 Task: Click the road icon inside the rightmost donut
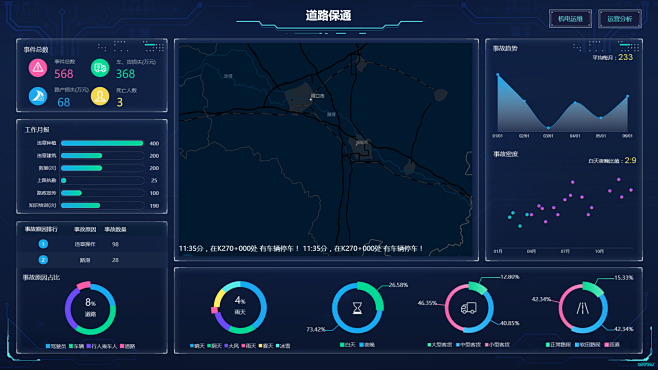582,308
